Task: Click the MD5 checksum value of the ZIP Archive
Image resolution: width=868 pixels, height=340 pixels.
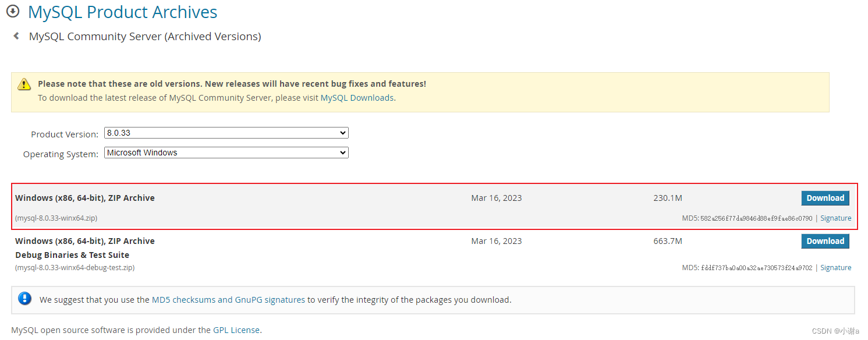Action: pyautogui.click(x=757, y=218)
